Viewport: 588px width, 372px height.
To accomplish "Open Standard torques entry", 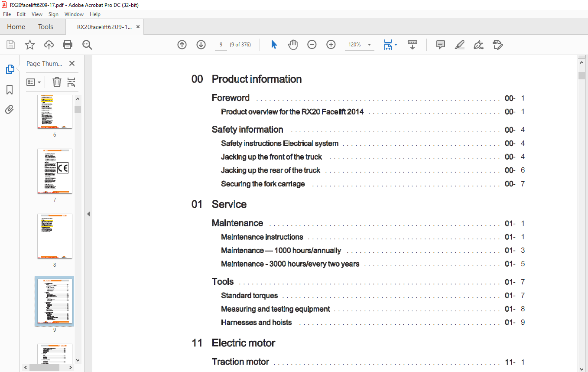I will 250,296.
